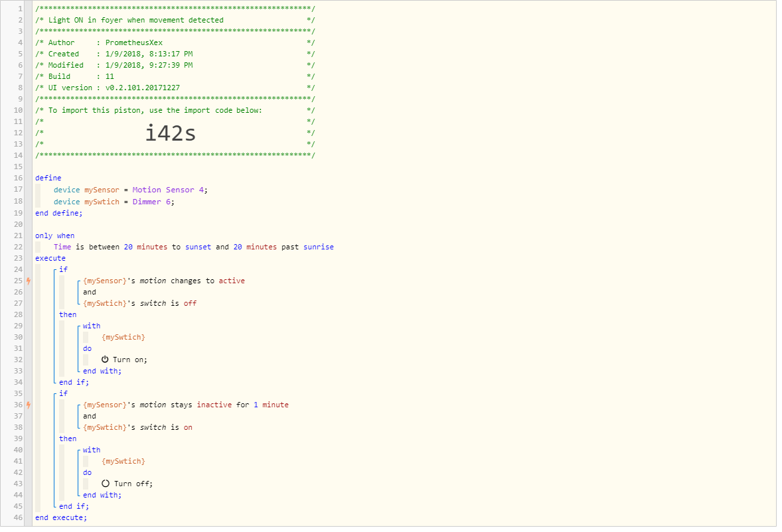Click the piston title comment about foyer light
Screen dimensions: 782x532
pos(175,20)
